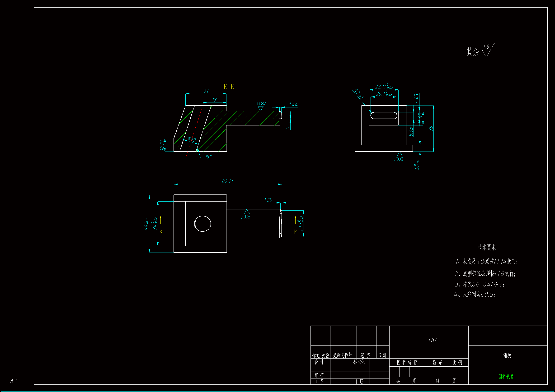Select the ø12 diameter dimension text

192,139
